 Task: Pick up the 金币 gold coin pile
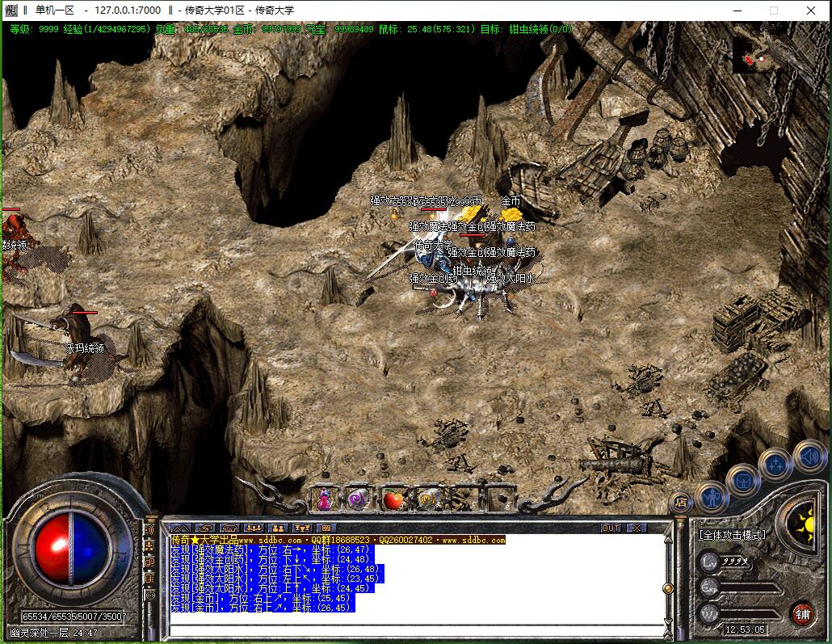pos(511,214)
